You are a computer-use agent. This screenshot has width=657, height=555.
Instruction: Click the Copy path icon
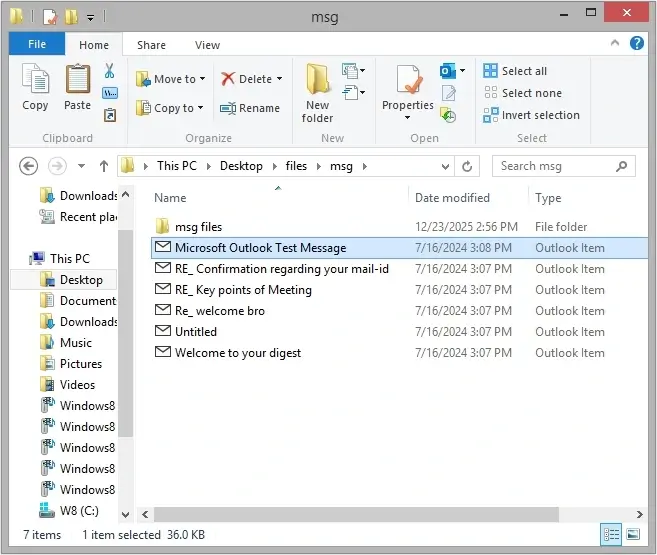tap(110, 93)
